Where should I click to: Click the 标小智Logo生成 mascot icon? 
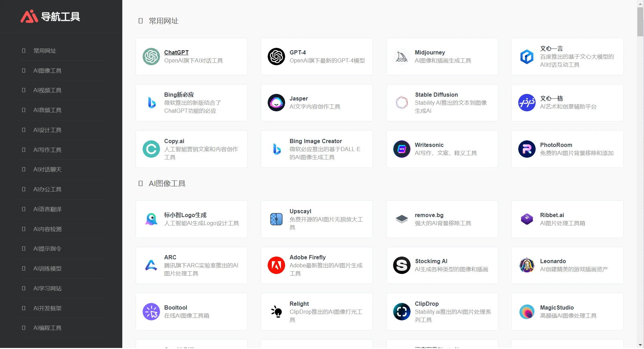[151, 219]
